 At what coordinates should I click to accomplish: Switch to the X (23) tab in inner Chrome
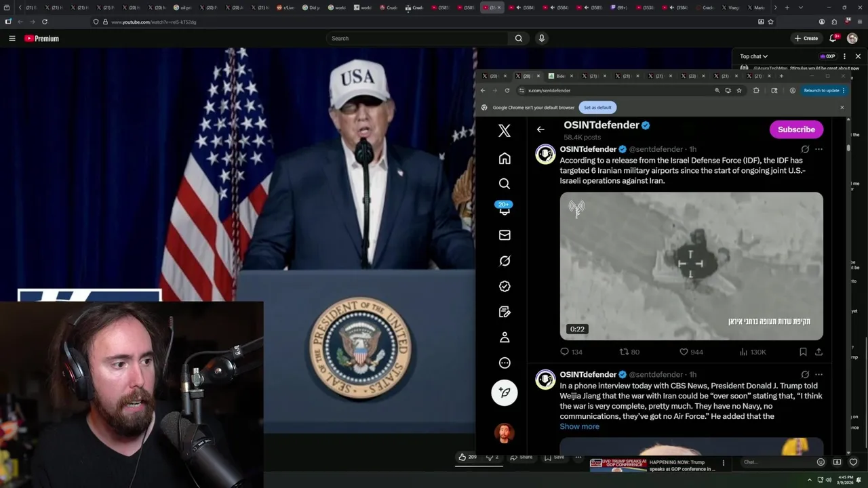tap(692, 76)
